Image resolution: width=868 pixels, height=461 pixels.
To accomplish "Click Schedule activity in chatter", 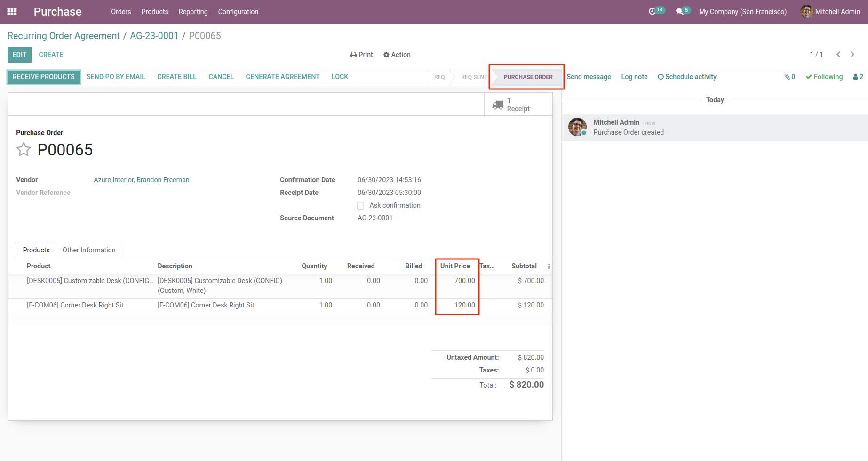I will coord(687,77).
